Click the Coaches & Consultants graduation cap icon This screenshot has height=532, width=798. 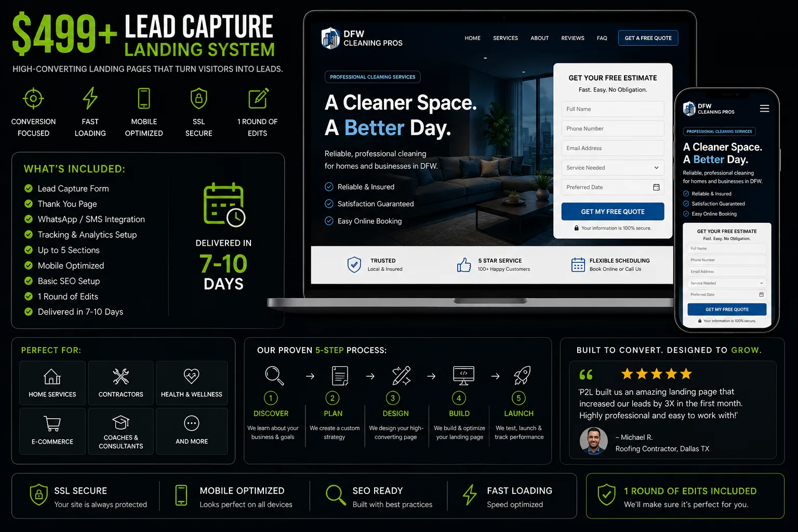tap(121, 422)
